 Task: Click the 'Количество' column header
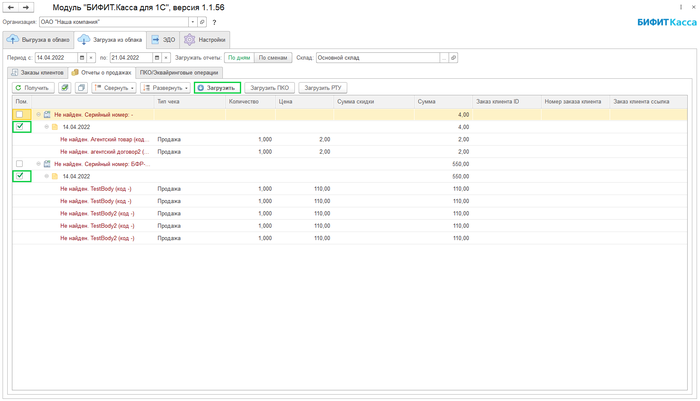point(250,102)
